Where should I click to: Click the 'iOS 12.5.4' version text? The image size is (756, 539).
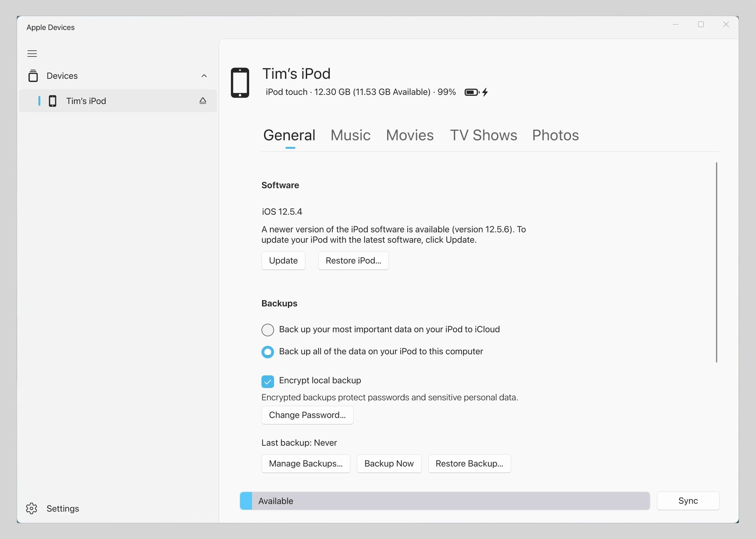282,212
